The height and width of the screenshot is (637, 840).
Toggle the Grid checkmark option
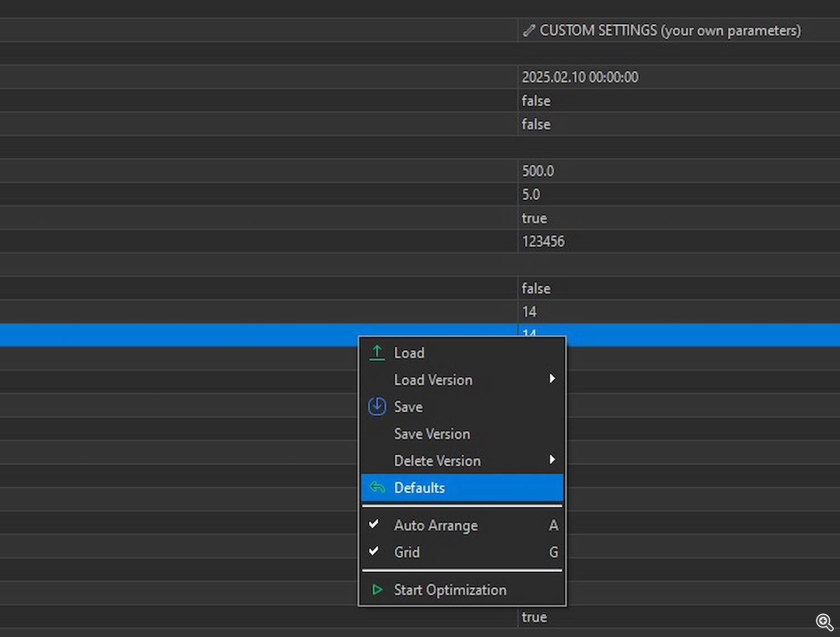(374, 551)
